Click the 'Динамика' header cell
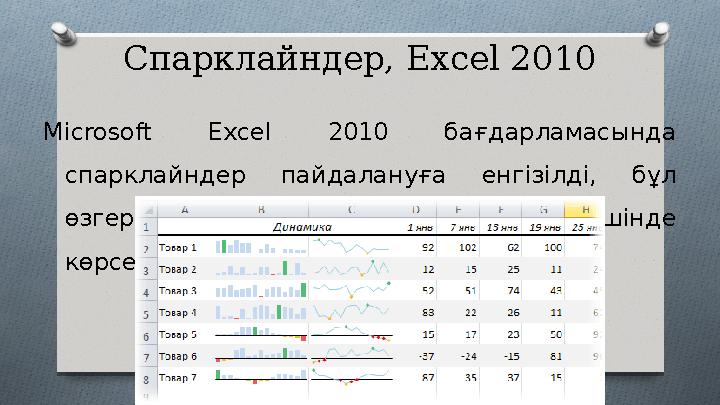720x405 pixels. [x=302, y=227]
